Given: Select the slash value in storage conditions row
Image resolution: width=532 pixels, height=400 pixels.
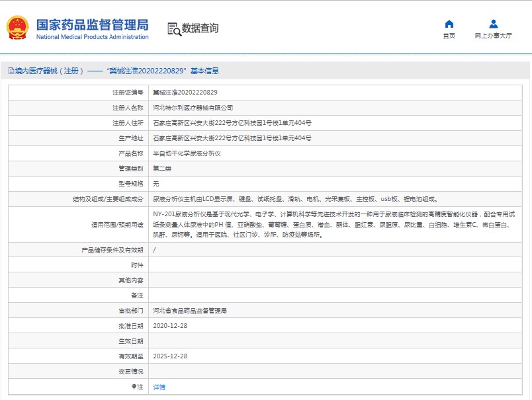Looking at the screenshot, I should (154, 250).
